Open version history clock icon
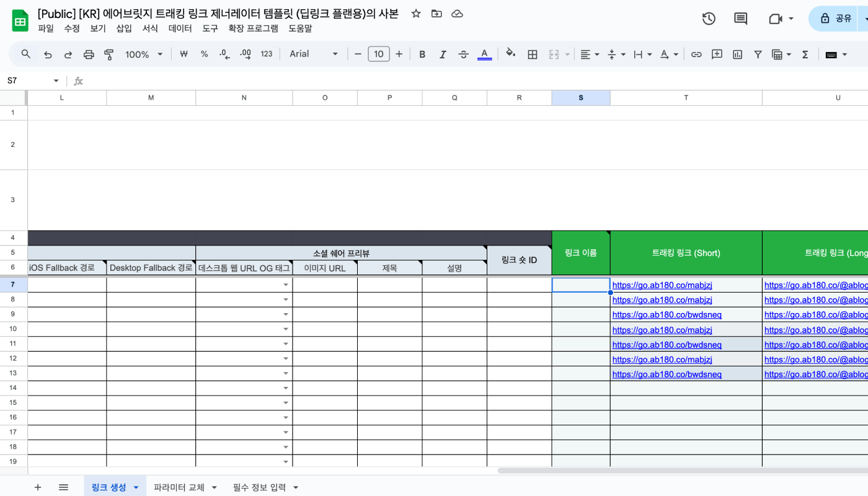The width and height of the screenshot is (868, 496). click(709, 19)
